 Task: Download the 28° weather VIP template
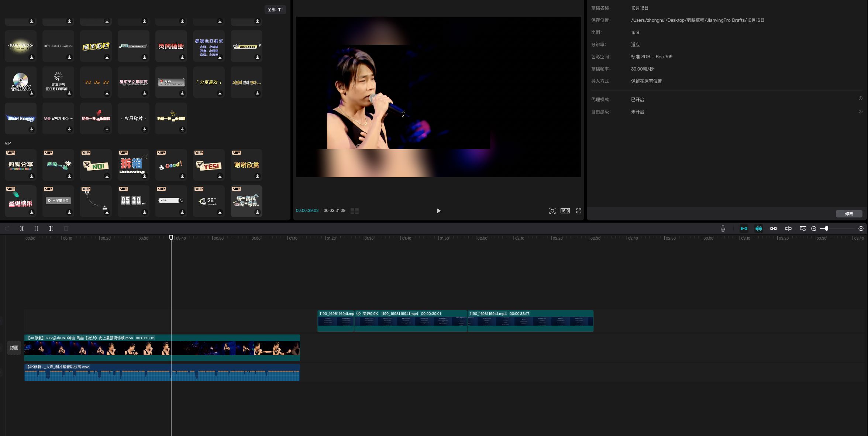[220, 212]
